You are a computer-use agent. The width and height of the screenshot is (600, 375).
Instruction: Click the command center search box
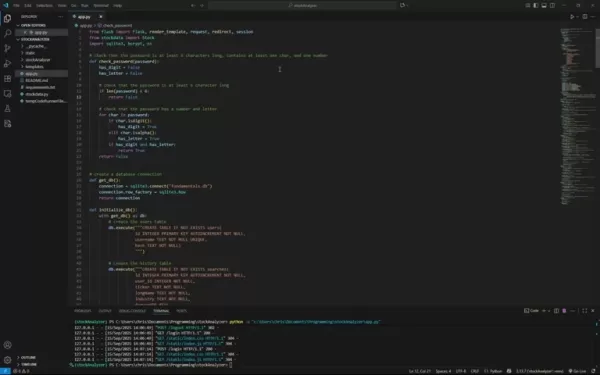302,5
